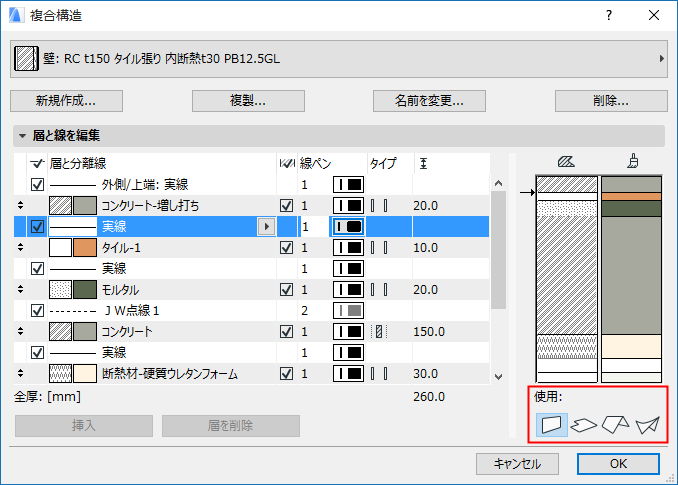This screenshot has width=678, height=485.
Task: Click core type icon for コンクリート row
Action: tap(379, 332)
